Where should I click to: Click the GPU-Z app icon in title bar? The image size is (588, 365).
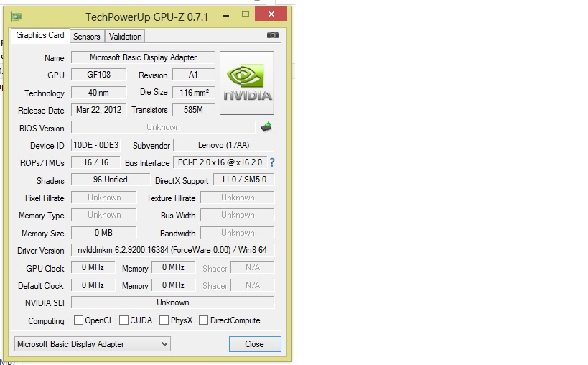(16, 17)
